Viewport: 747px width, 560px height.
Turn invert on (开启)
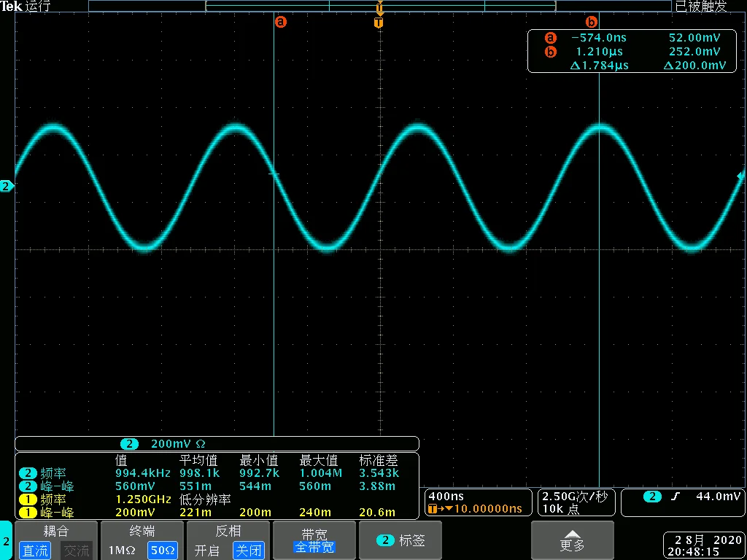click(x=207, y=551)
